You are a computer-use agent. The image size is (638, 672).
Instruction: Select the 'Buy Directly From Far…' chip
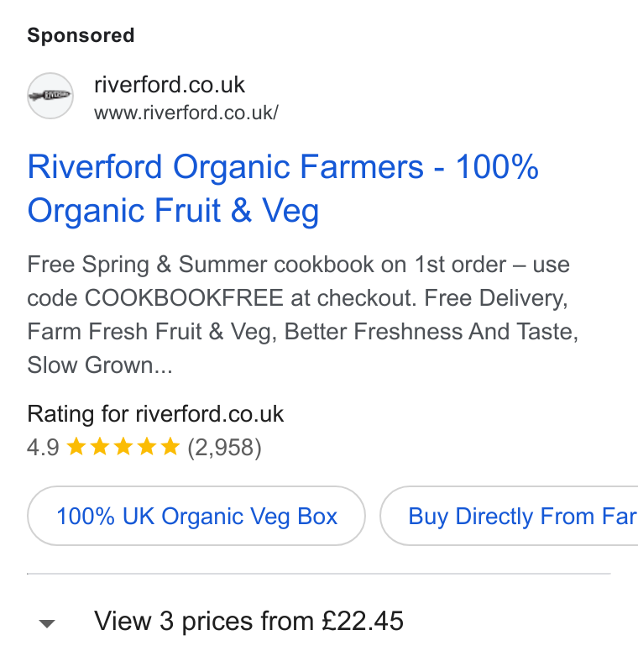(x=509, y=516)
